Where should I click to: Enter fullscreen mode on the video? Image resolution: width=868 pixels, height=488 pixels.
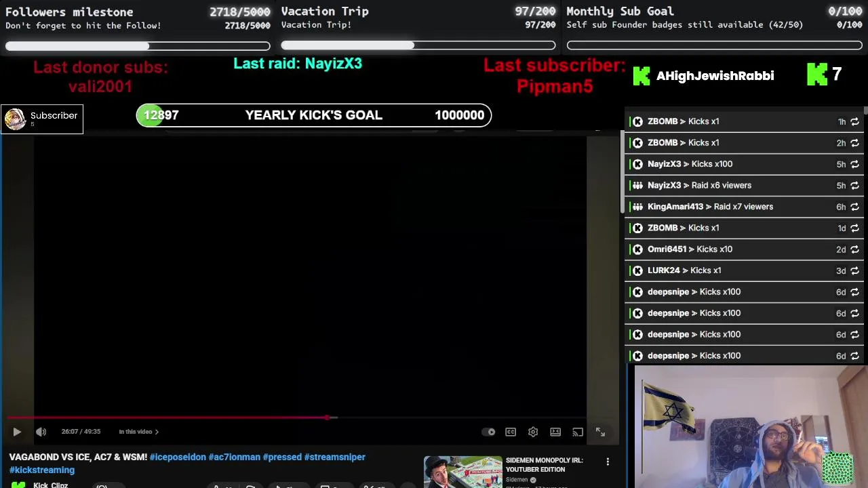tap(600, 432)
